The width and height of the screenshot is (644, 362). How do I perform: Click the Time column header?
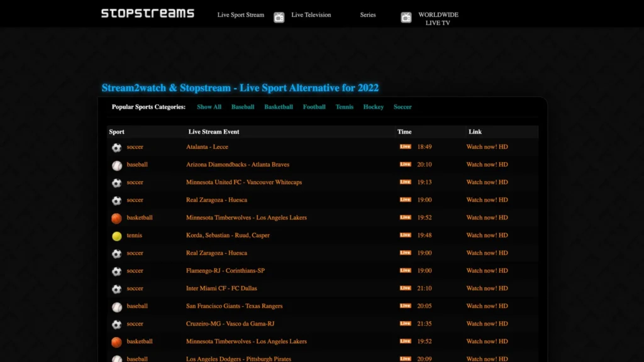click(x=404, y=131)
